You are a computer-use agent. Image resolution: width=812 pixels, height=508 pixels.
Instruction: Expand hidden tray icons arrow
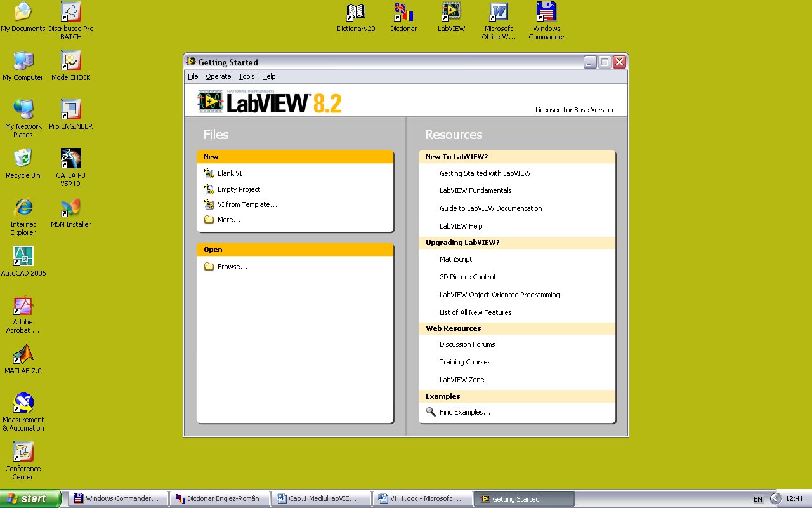(775, 498)
